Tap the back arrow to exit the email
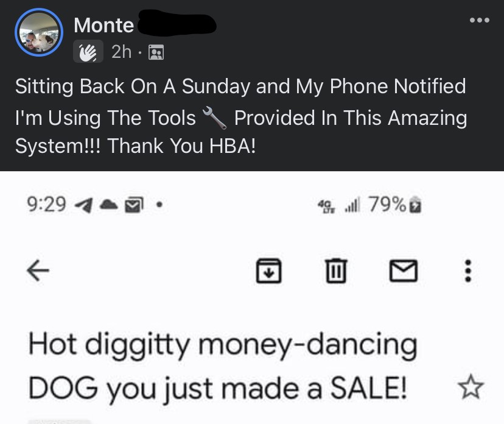This screenshot has height=424, width=504. 38,271
